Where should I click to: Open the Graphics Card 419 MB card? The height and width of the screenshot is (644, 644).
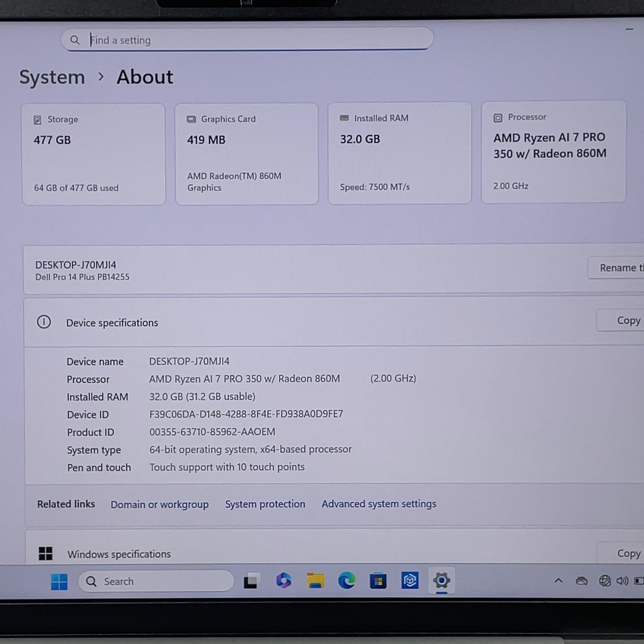click(x=246, y=154)
